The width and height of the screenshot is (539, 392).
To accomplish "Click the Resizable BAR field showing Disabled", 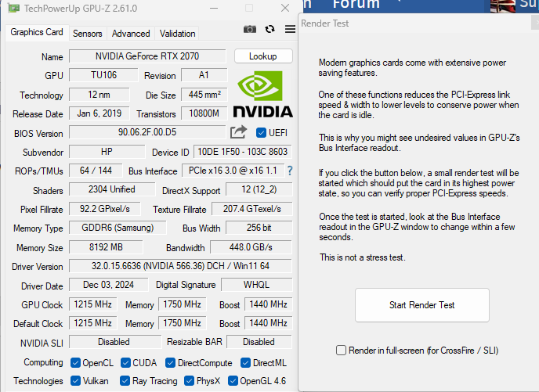I will pyautogui.click(x=259, y=342).
